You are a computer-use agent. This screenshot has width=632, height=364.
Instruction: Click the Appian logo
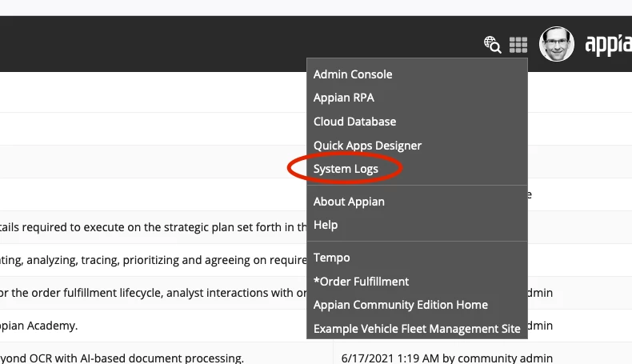[x=609, y=44]
